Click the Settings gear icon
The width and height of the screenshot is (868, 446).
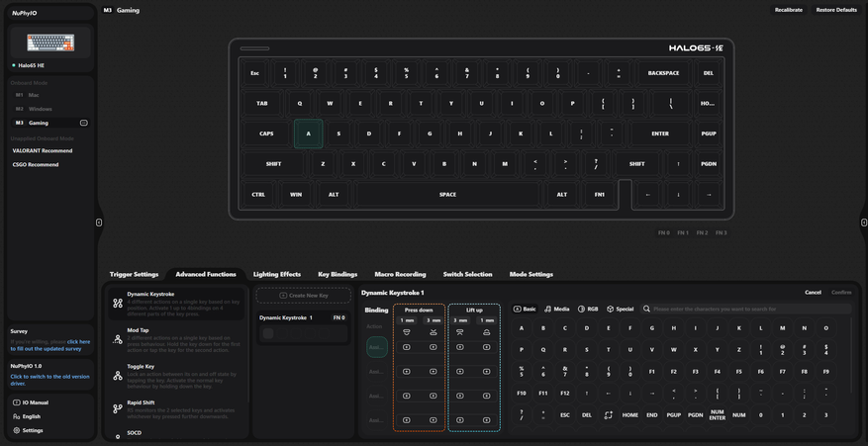[x=17, y=430]
